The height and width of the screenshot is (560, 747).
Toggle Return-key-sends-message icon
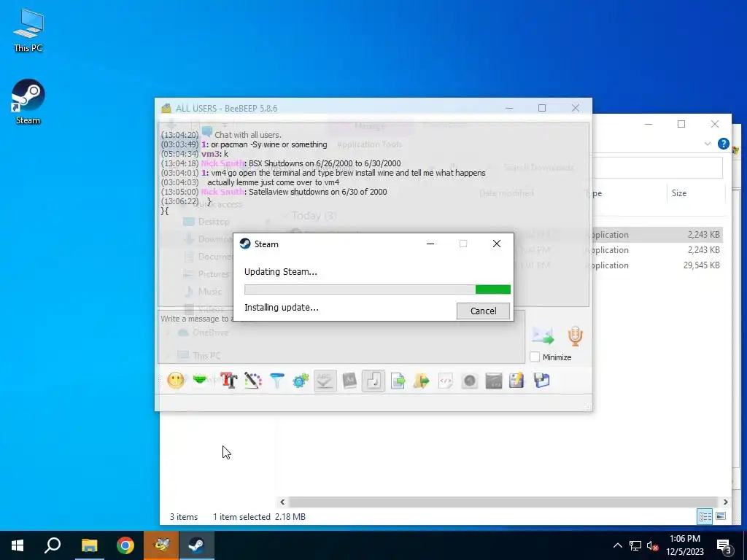373,381
